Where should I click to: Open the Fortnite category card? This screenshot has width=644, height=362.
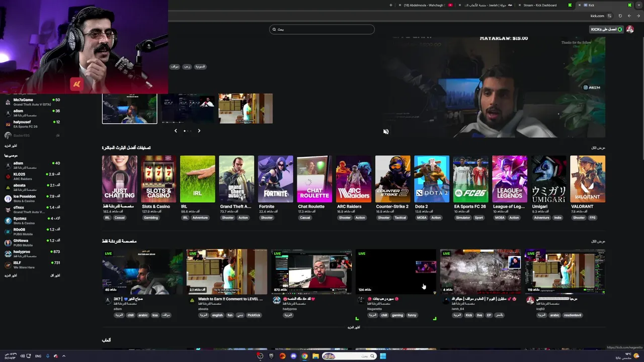coord(275,179)
